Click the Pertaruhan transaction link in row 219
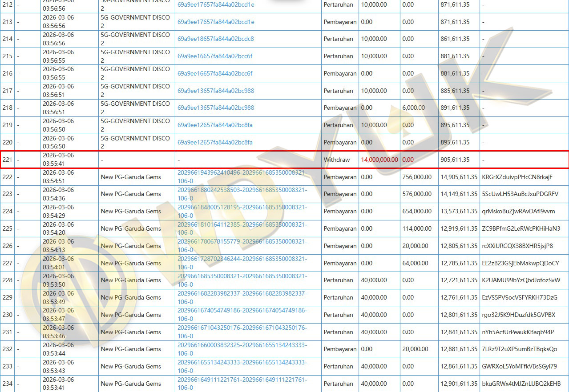The width and height of the screenshot is (569, 392). (215, 125)
